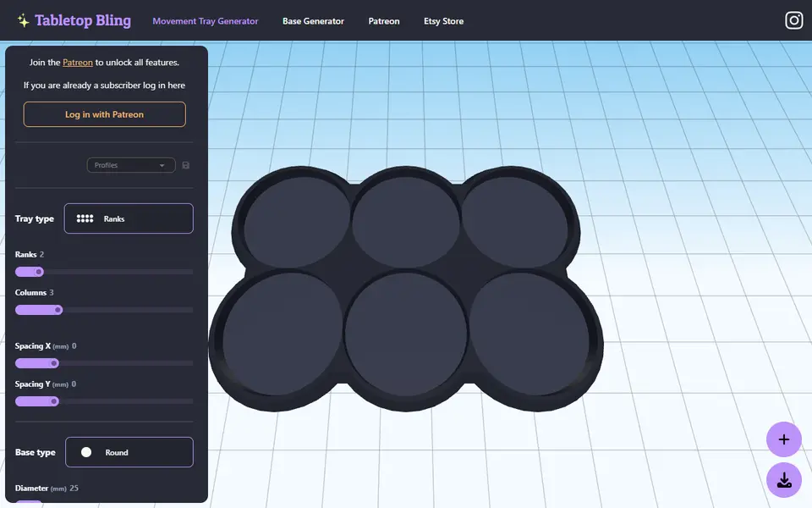The image size is (812, 508).
Task: Click the purple plus button
Action: point(783,439)
